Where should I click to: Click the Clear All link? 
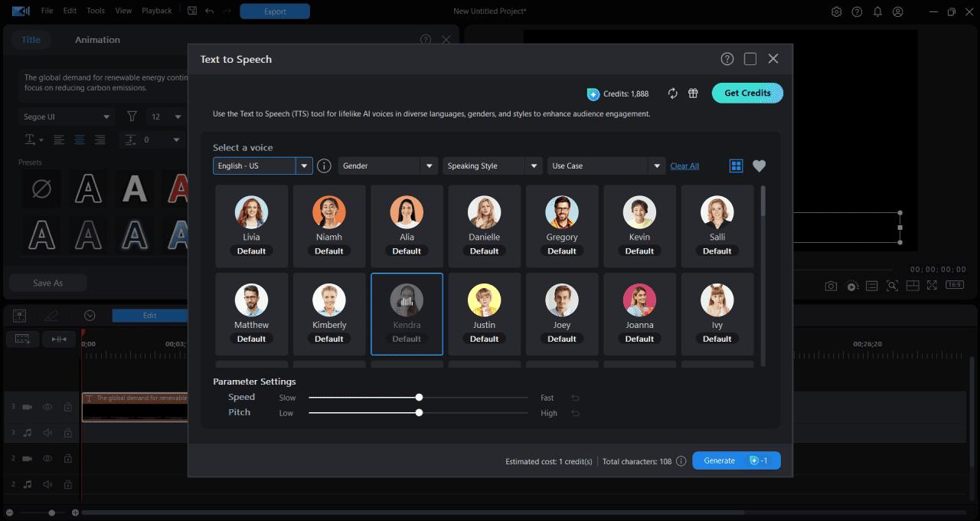click(x=684, y=165)
